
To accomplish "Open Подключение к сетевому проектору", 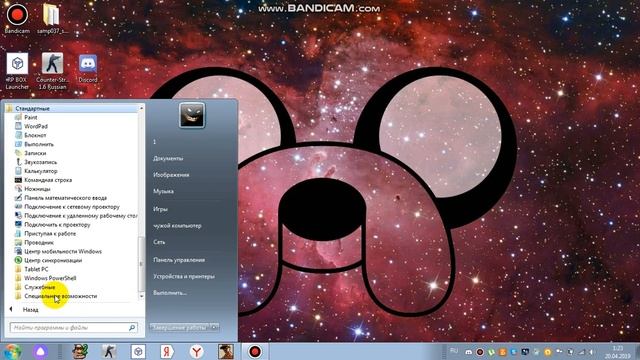I will 72,207.
